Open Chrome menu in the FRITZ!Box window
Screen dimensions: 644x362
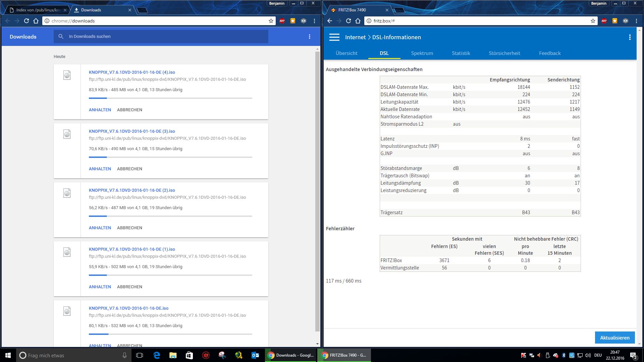point(636,21)
